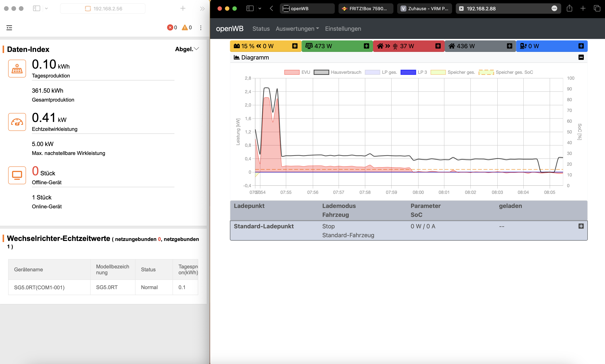Open the Einstellungen navigation link
Viewport: 605px width, 364px height.
point(343,29)
